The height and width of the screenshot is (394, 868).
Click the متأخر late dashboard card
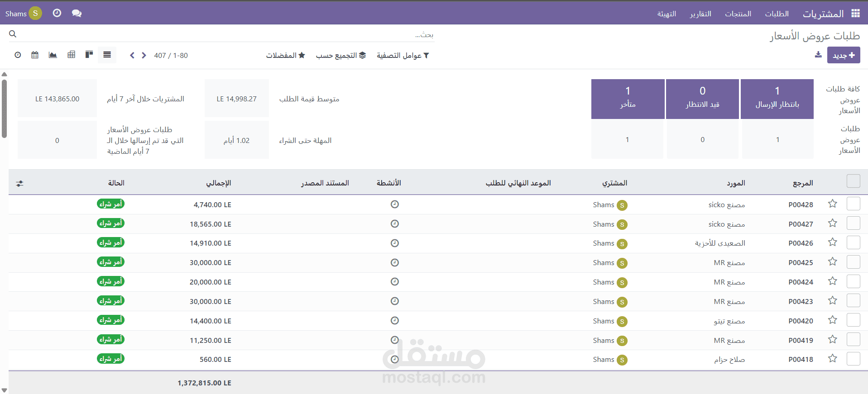[x=628, y=99]
